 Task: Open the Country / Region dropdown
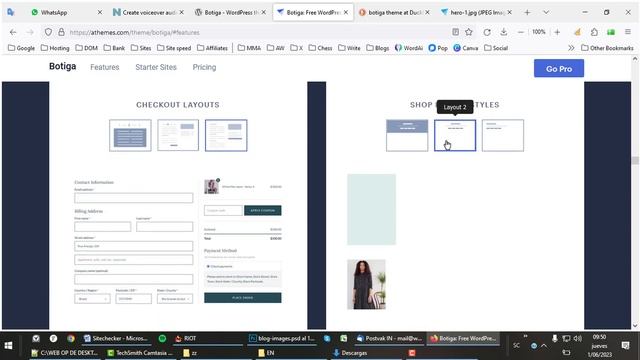tap(92, 299)
